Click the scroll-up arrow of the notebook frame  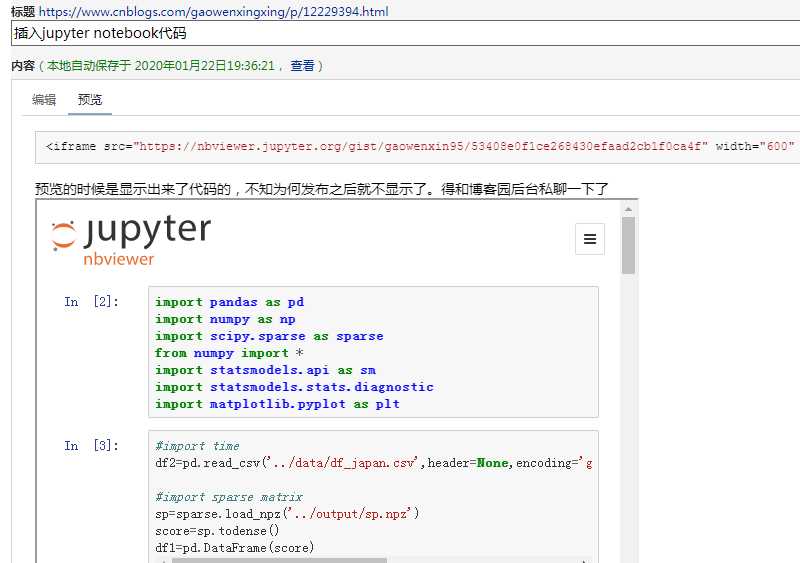coord(629,209)
